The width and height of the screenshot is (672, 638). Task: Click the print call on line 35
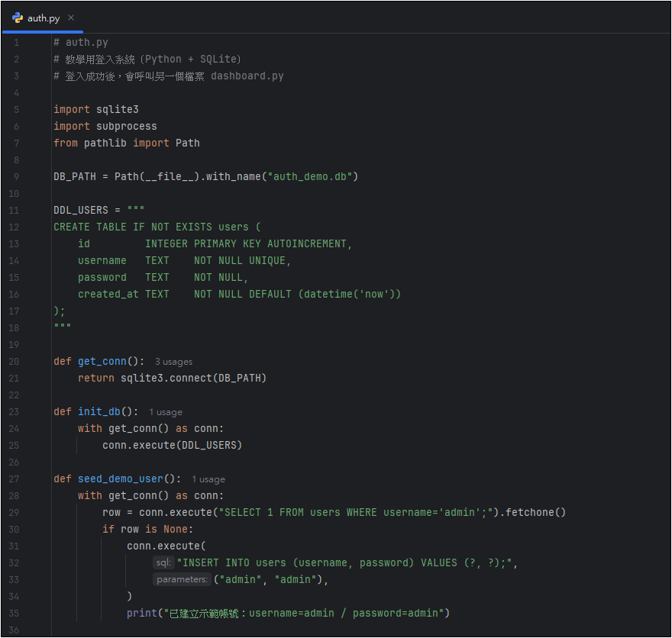pyautogui.click(x=141, y=614)
